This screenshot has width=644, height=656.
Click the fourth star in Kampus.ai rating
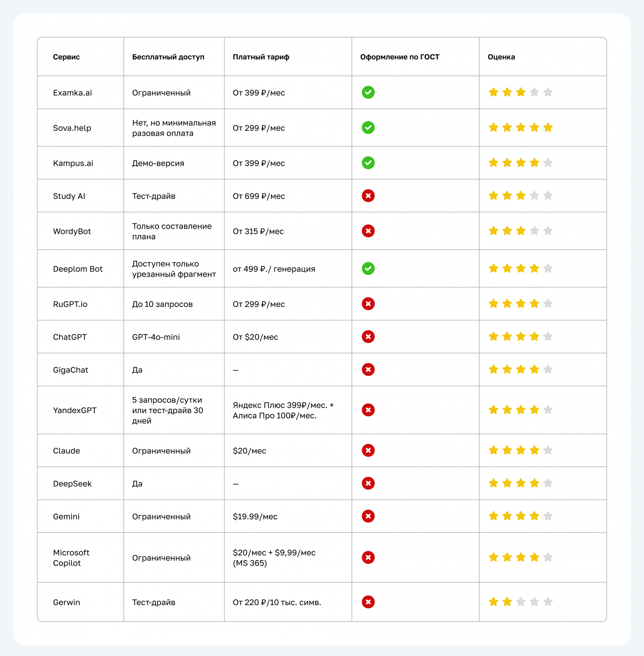pos(534,163)
